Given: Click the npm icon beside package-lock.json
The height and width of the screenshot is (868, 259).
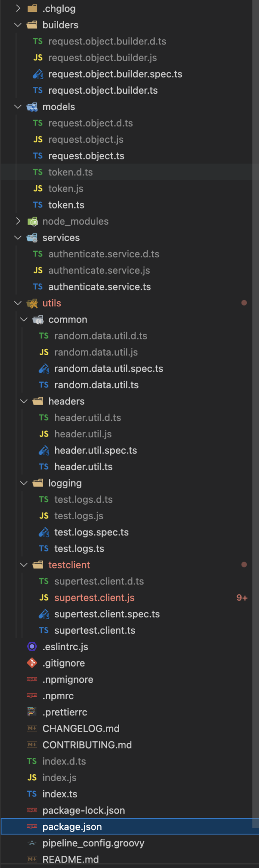Looking at the screenshot, I should coord(32,810).
